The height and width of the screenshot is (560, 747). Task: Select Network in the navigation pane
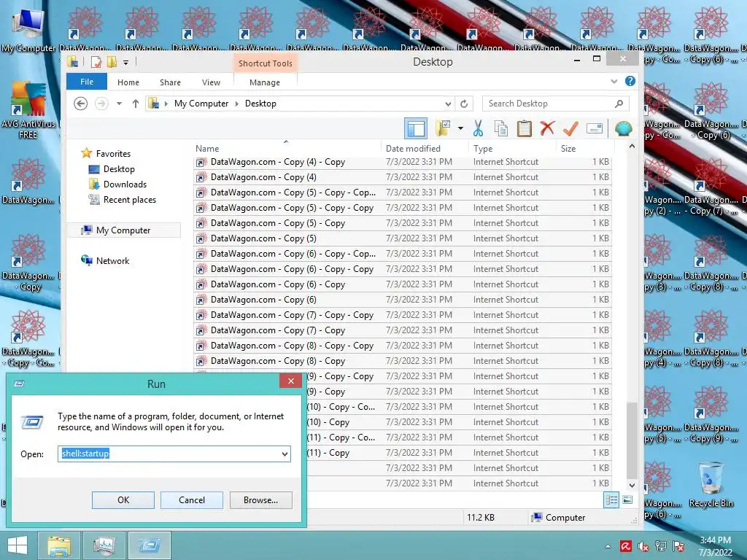112,260
